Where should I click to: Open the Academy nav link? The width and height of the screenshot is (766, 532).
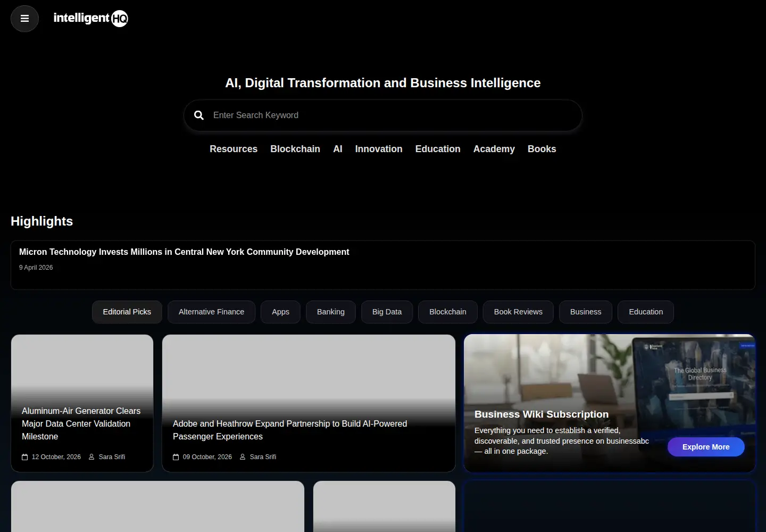(494, 149)
